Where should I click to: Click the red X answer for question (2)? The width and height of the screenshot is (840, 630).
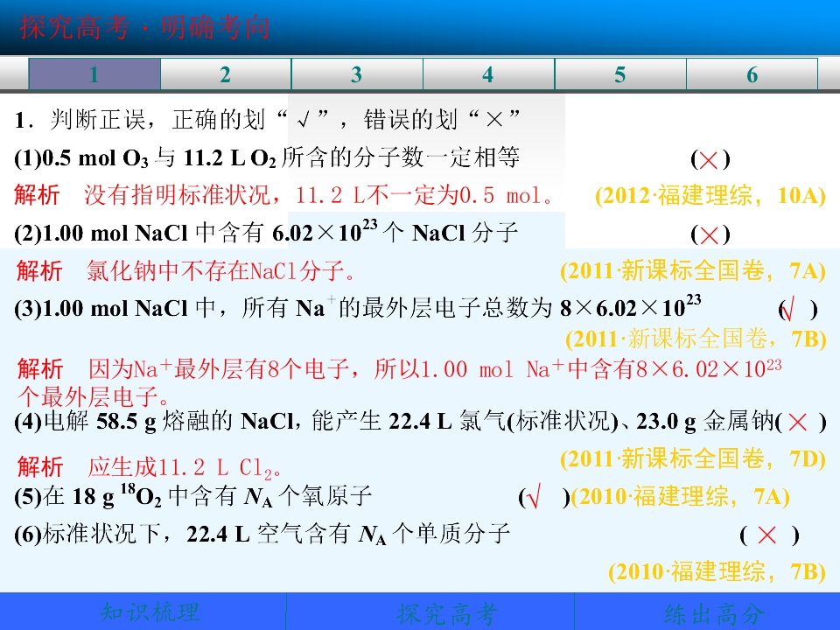tap(709, 234)
